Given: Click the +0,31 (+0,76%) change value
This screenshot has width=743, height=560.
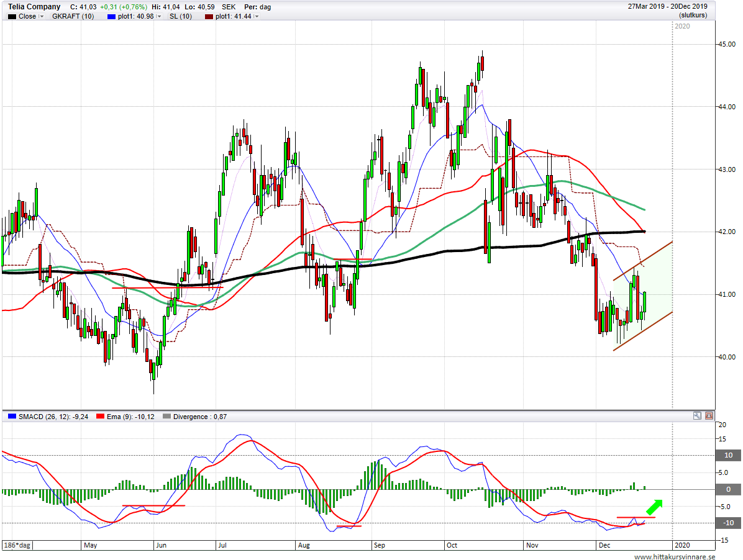Looking at the screenshot, I should point(124,7).
